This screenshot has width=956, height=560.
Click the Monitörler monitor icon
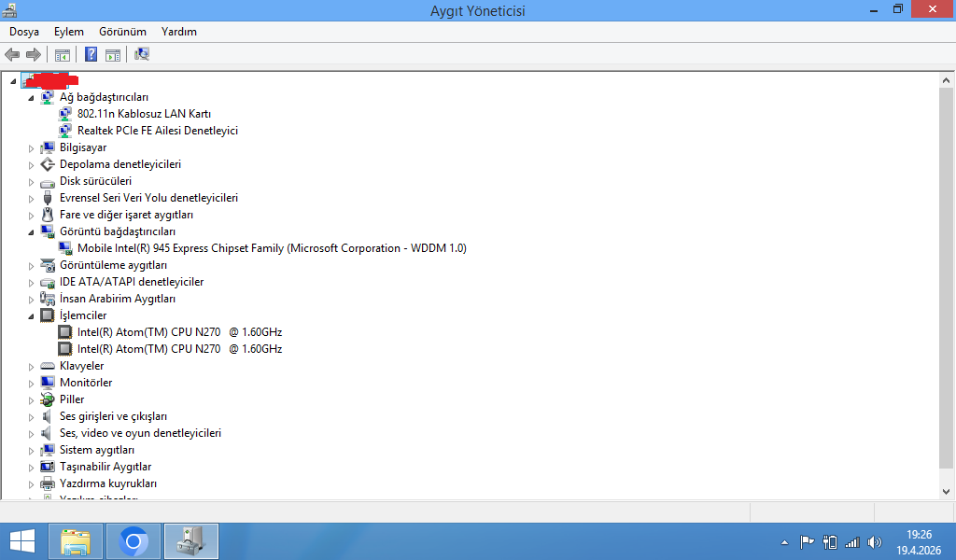click(x=48, y=383)
